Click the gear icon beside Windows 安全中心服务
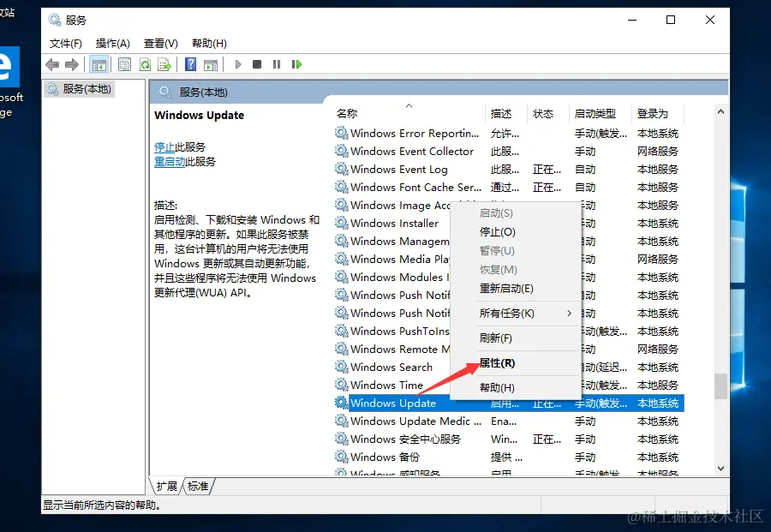Image resolution: width=771 pixels, height=532 pixels. click(x=341, y=439)
